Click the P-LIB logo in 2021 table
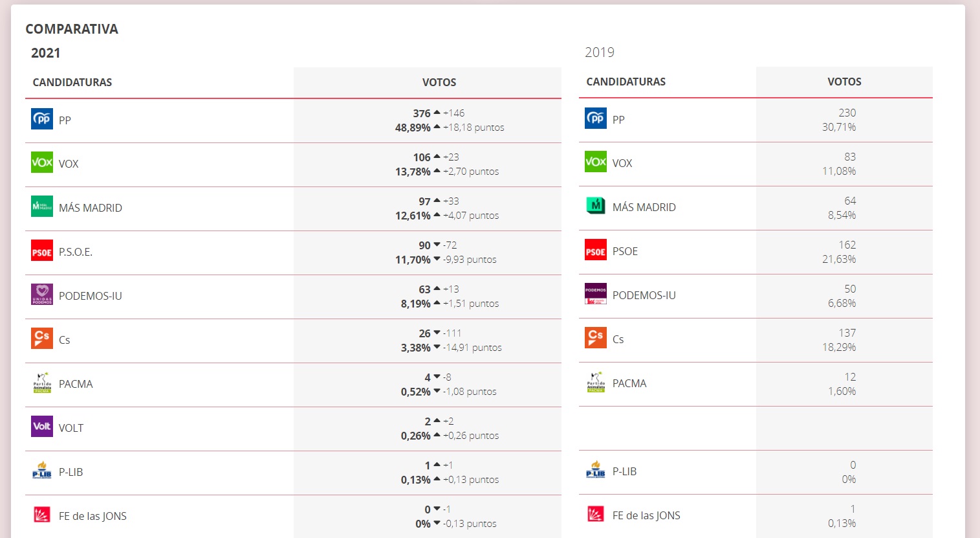Screen dimensions: 980x538 [42, 471]
